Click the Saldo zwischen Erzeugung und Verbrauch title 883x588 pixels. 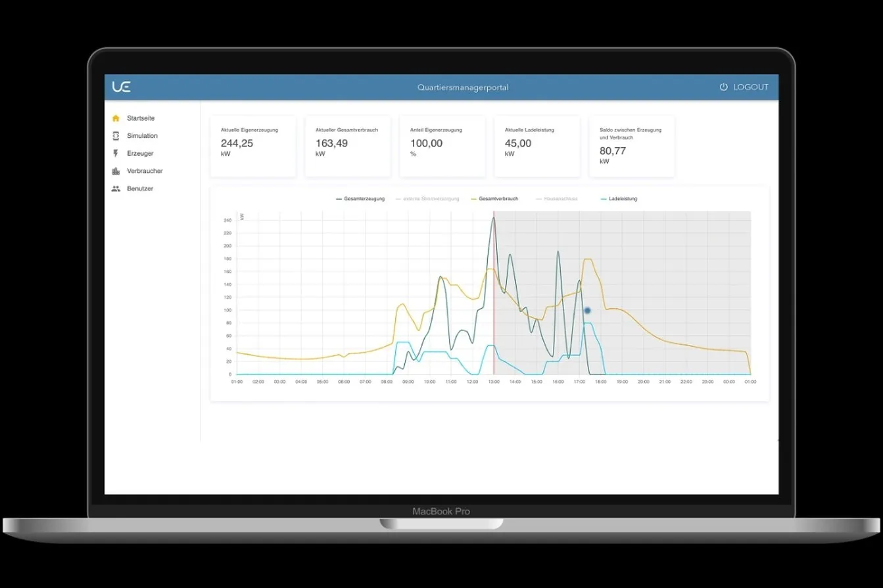(x=631, y=133)
